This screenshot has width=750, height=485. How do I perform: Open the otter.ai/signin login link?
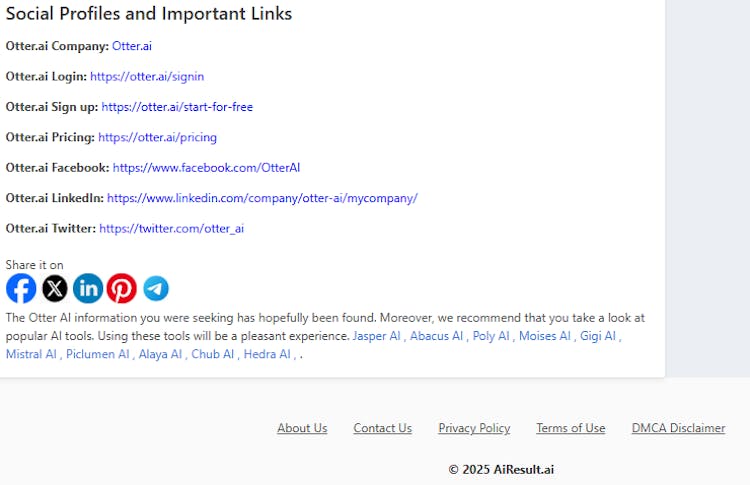[147, 77]
